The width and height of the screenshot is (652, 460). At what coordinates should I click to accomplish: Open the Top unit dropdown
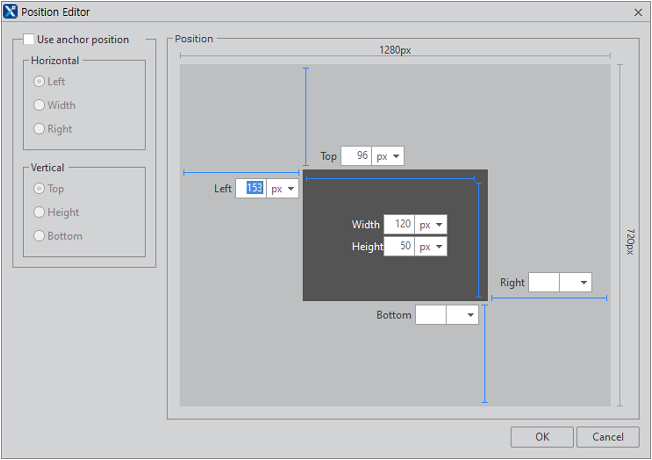(388, 157)
